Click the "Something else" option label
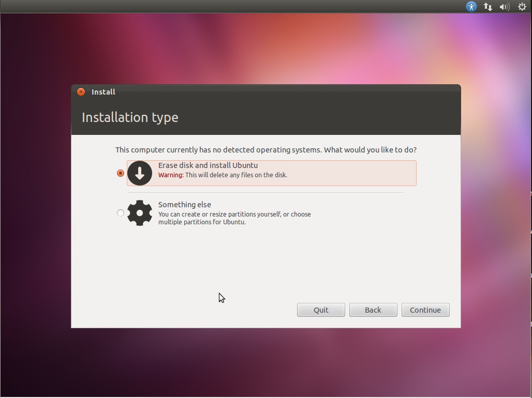 [185, 204]
